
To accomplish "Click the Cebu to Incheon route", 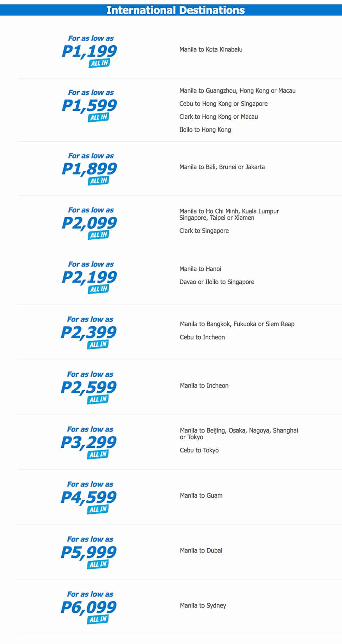I will pyautogui.click(x=202, y=337).
